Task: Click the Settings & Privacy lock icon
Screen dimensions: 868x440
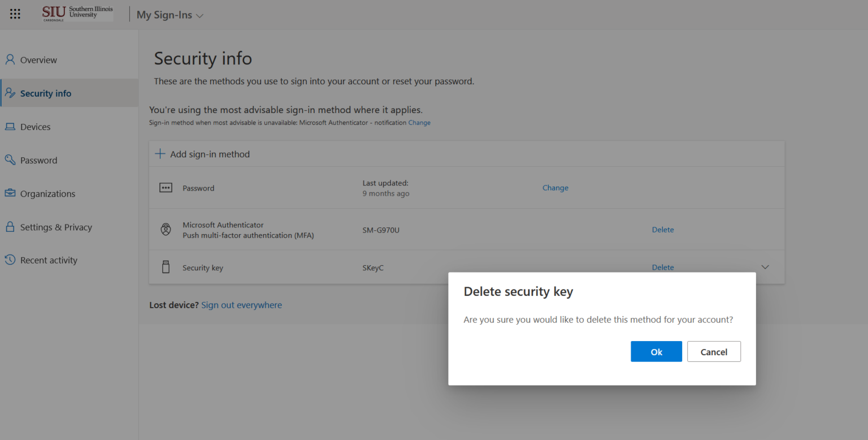Action: click(x=9, y=226)
